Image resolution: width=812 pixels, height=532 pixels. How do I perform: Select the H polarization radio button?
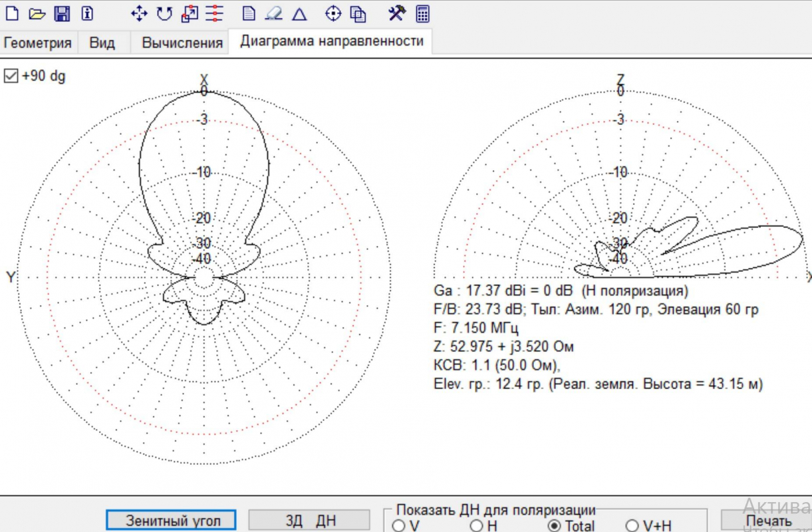pyautogui.click(x=476, y=525)
